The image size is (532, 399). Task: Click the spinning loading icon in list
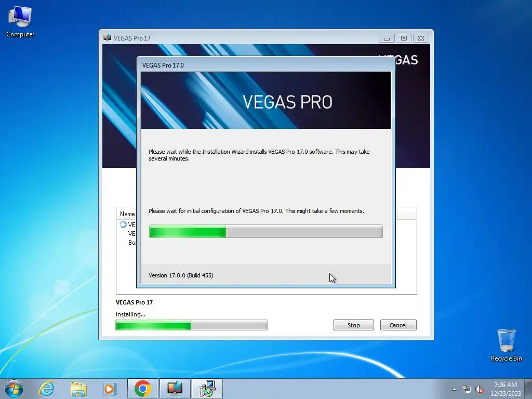pyautogui.click(x=123, y=224)
